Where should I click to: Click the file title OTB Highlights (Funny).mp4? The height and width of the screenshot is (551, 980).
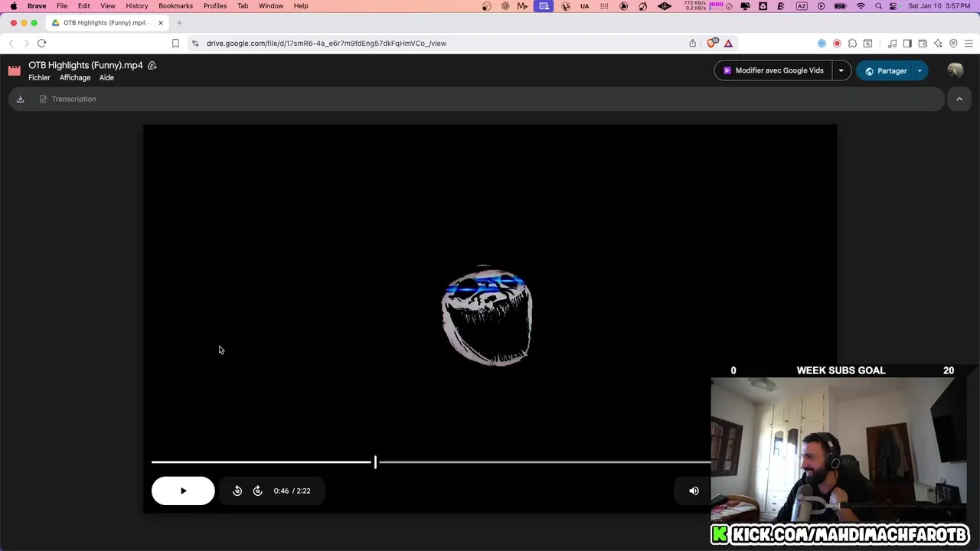[x=86, y=65]
